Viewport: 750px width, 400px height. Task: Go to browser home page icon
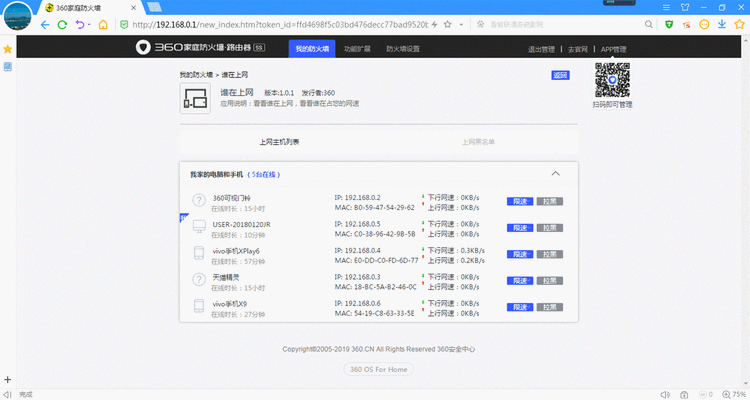tap(103, 24)
